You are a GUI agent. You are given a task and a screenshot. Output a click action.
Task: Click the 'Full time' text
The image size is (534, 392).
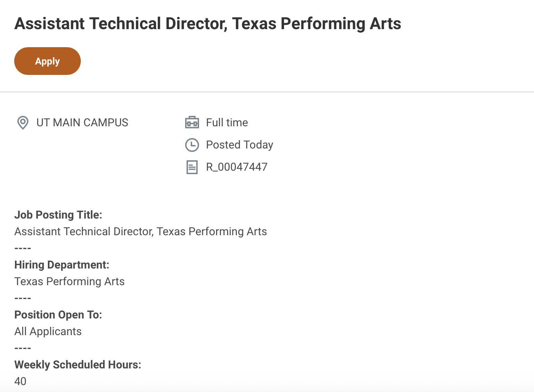click(227, 122)
